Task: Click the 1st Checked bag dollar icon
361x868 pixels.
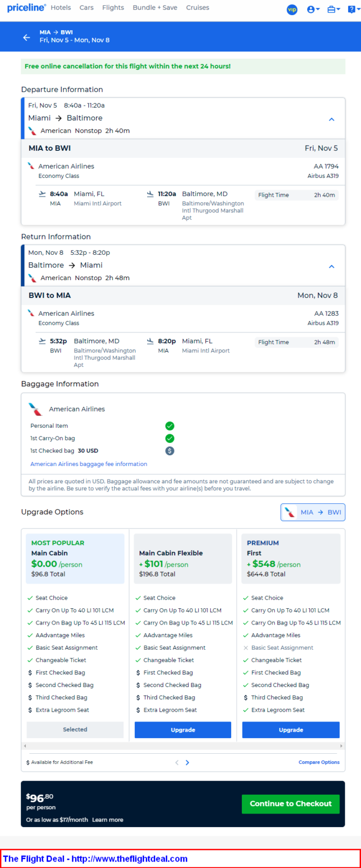Action: [x=170, y=451]
